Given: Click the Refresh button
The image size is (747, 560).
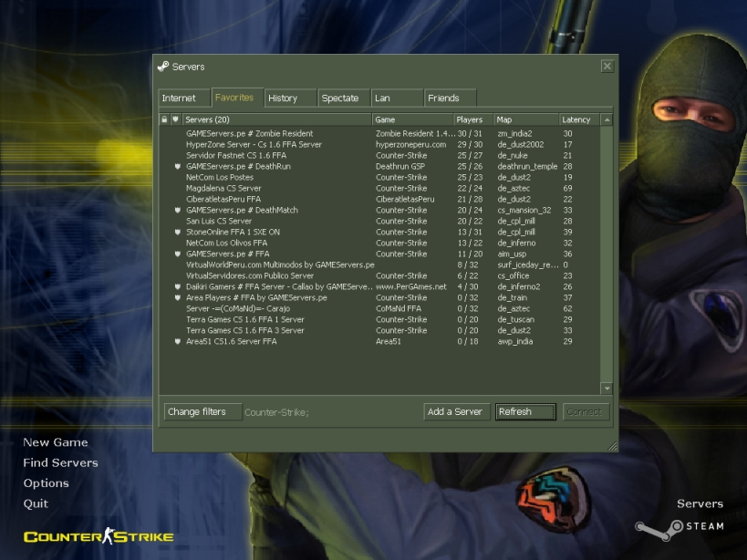Looking at the screenshot, I should 524,411.
